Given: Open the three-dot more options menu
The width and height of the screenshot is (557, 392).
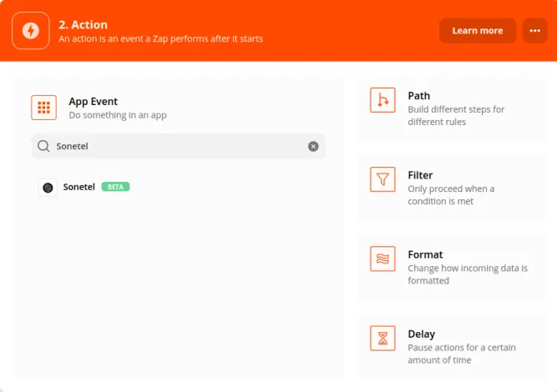Looking at the screenshot, I should pyautogui.click(x=534, y=31).
